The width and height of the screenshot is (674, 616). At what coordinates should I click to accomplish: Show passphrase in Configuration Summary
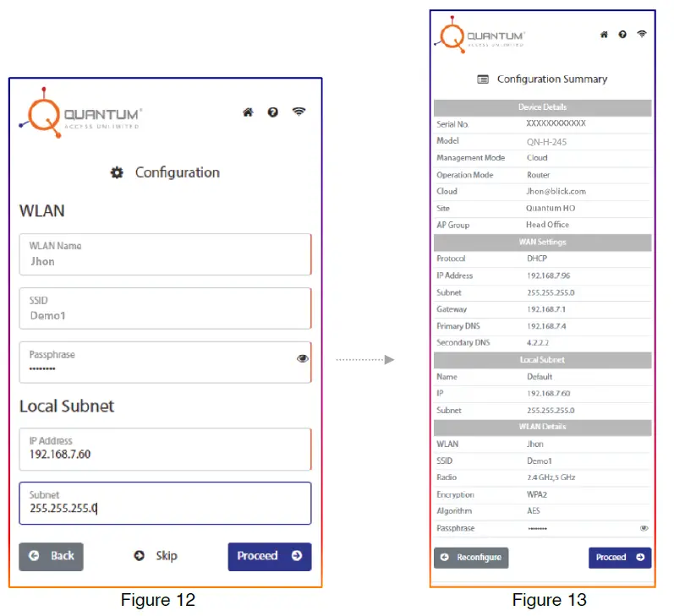644,528
